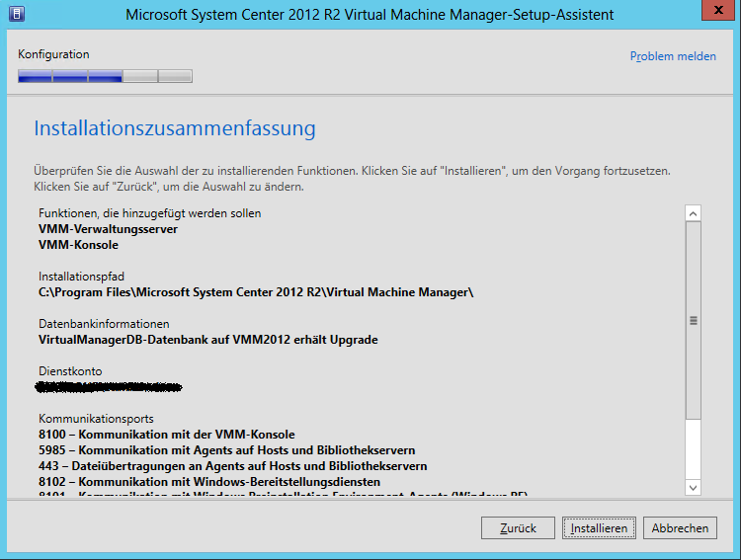The image size is (741, 560).
Task: Click the summary scrollbar thumb grip
Action: 693,320
